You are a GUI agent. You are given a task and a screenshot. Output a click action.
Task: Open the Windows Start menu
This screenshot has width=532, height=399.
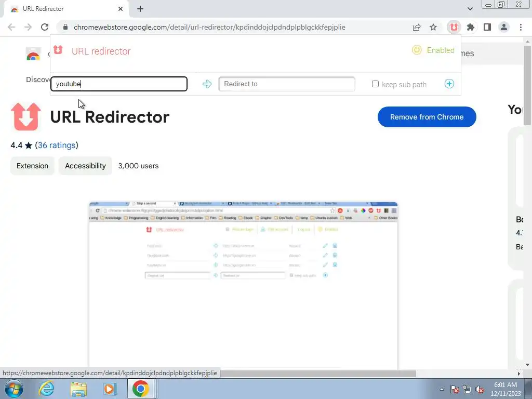pos(14,389)
